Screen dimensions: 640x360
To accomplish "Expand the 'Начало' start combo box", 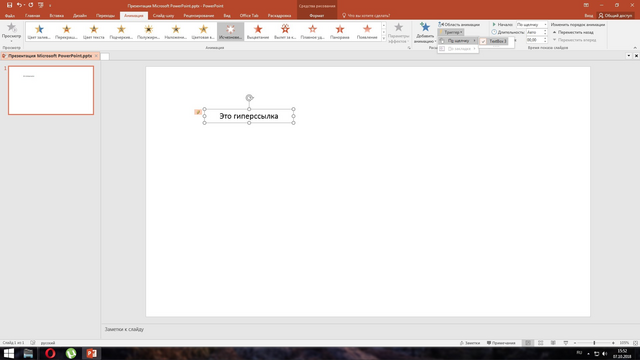I will (x=532, y=24).
